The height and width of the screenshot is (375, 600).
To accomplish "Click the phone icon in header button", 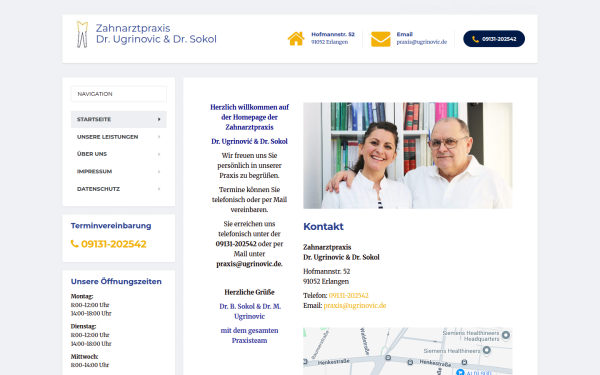I will pyautogui.click(x=475, y=39).
